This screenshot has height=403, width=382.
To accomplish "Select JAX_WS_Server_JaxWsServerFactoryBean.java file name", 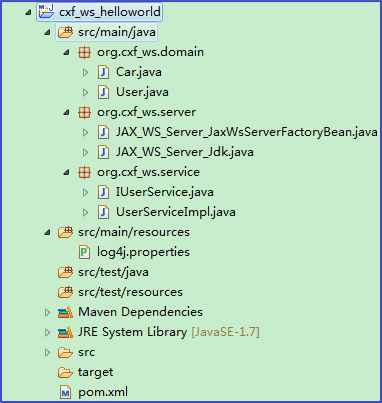I will 247,132.
